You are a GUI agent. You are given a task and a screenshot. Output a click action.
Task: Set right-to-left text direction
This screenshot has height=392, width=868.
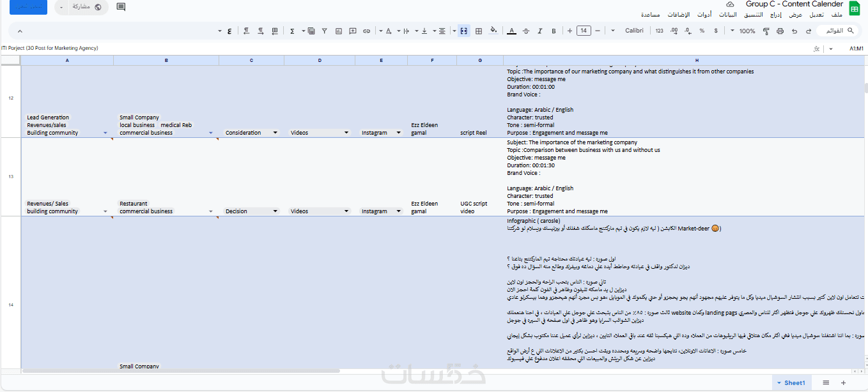click(246, 31)
